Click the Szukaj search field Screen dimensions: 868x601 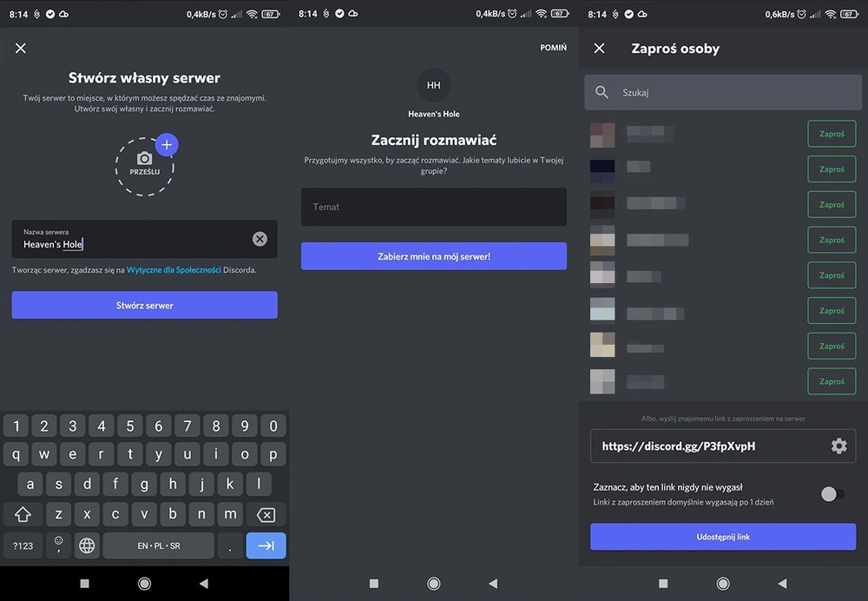point(723,93)
